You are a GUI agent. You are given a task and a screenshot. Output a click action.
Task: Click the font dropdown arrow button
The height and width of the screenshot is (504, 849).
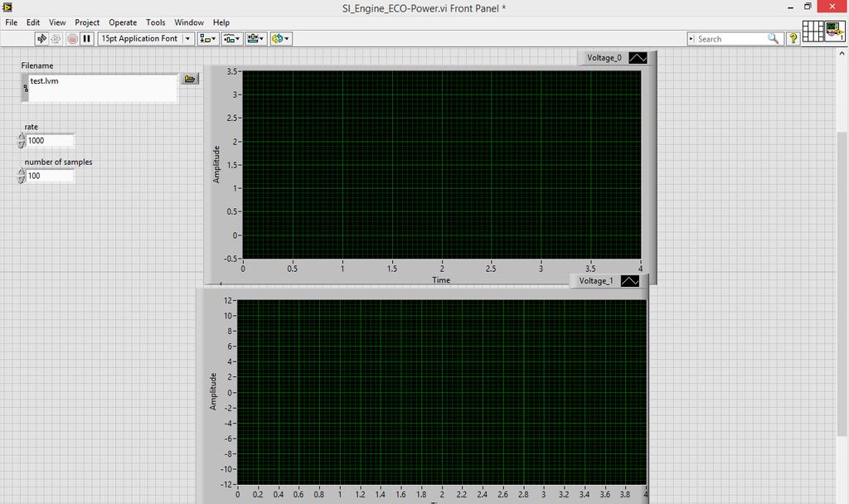(x=188, y=38)
